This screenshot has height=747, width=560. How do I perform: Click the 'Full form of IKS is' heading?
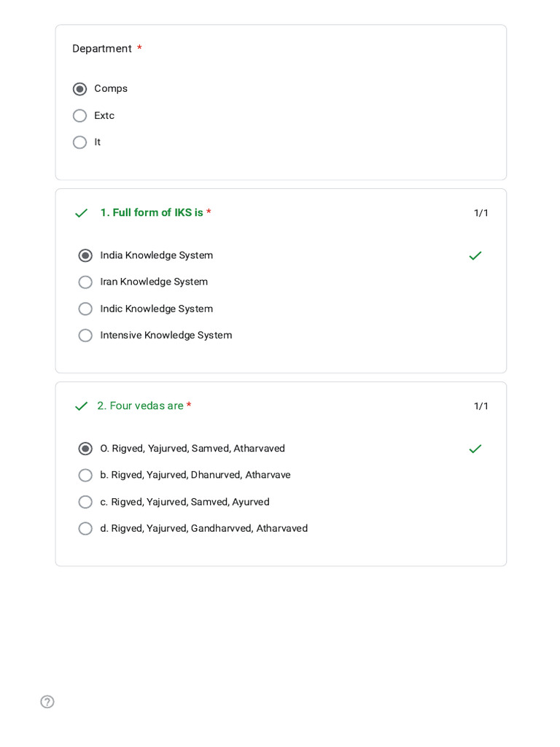[152, 213]
